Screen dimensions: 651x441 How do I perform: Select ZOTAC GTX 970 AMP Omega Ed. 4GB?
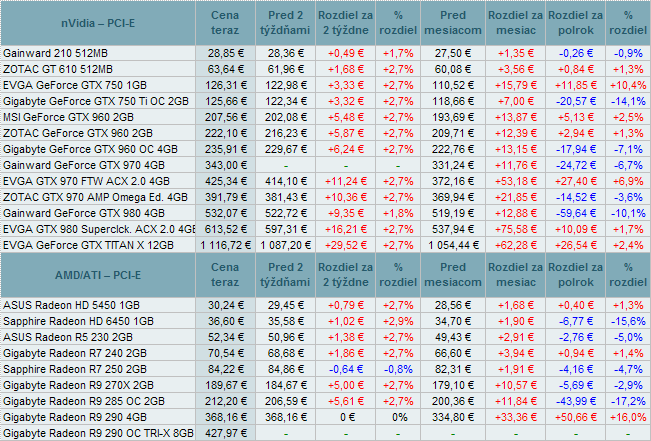(x=95, y=197)
